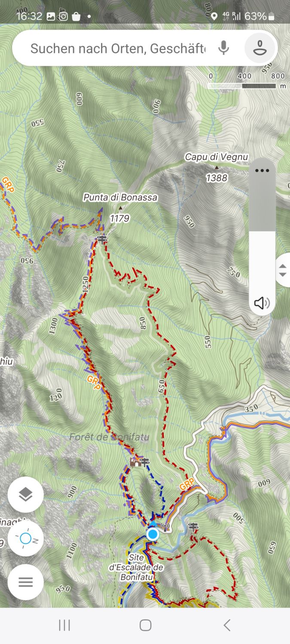Tap the Android back navigation arrow
The image size is (290, 644).
point(227,625)
